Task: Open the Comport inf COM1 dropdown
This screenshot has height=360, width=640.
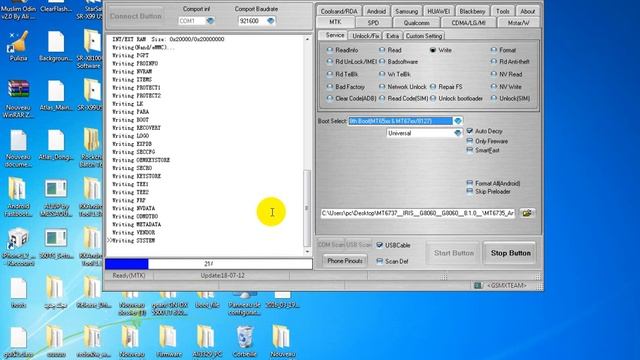Action: 210,20
